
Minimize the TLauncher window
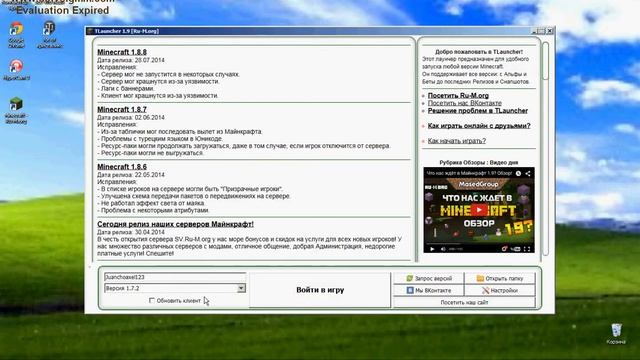(535, 31)
